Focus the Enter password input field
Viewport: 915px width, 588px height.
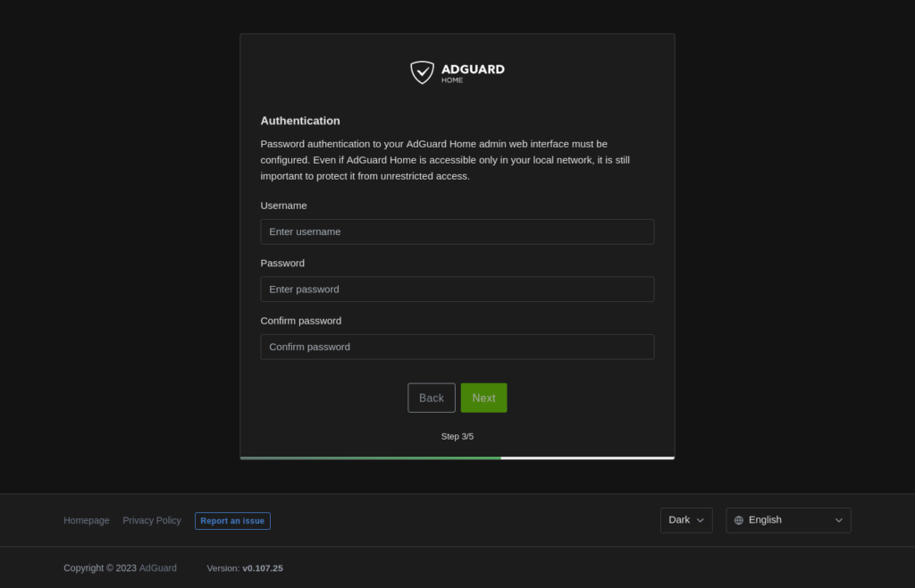pos(457,290)
